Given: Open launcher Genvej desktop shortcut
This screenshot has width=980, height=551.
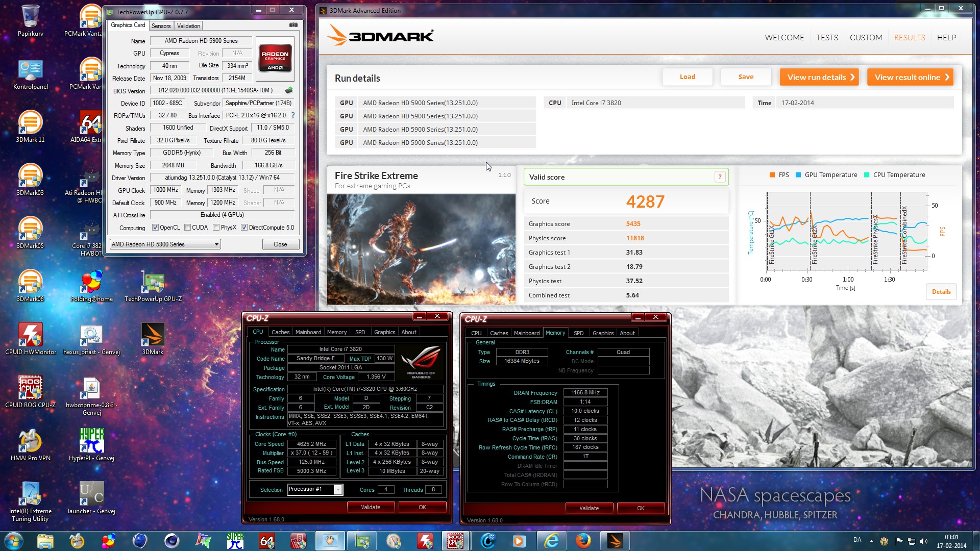Looking at the screenshot, I should tap(92, 498).
